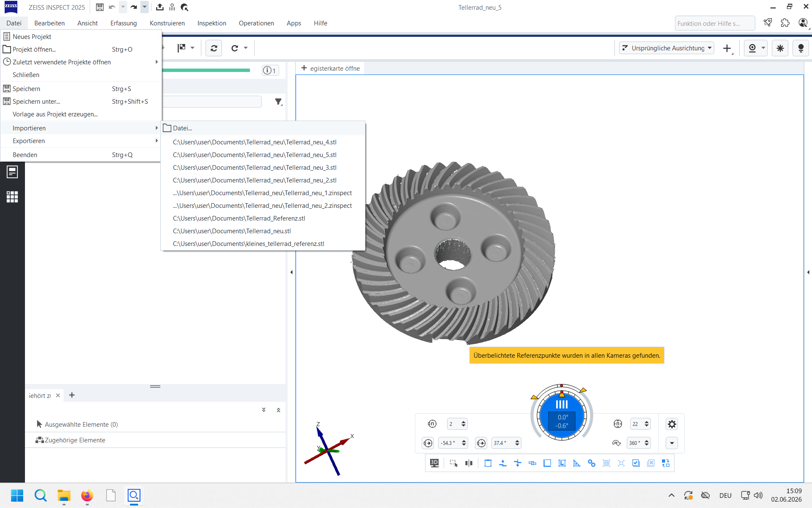This screenshot has height=508, width=812.
Task: Click the person-with-bars icon in the title bar
Action: [172, 7]
